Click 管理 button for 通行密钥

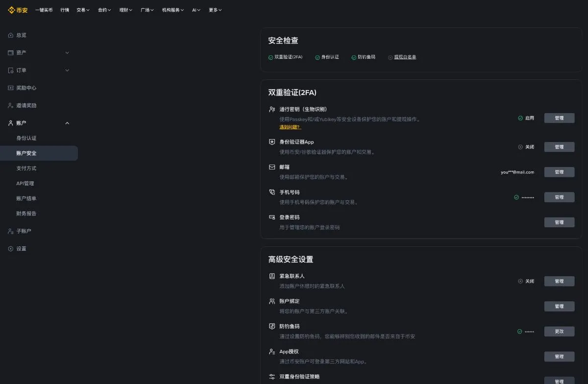(559, 118)
